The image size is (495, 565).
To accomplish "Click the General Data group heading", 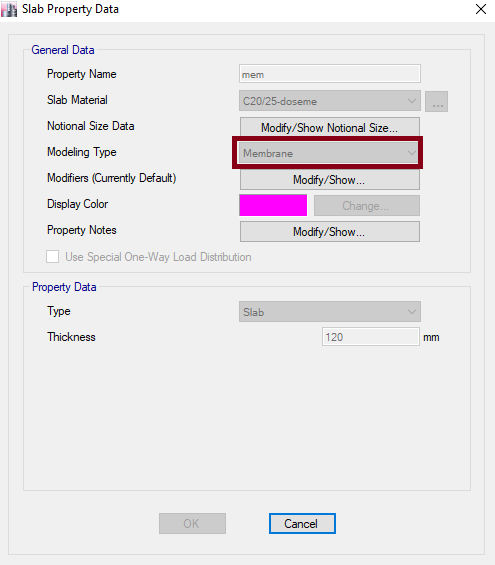I will coord(63,50).
